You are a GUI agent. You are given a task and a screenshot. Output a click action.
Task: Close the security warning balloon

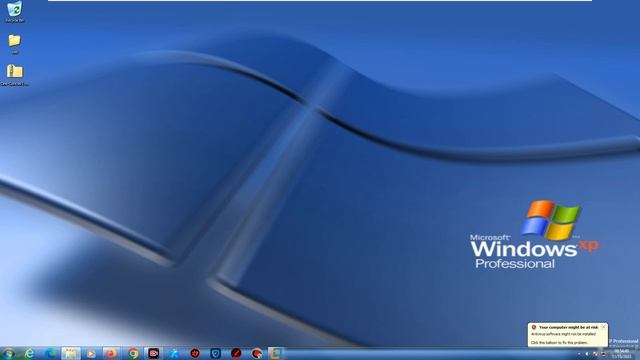coord(603,327)
